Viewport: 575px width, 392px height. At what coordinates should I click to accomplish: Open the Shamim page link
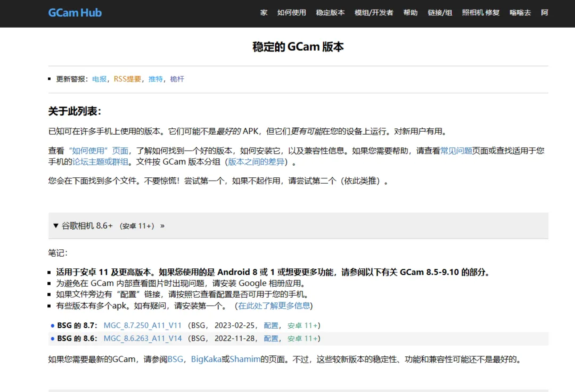[245, 360]
